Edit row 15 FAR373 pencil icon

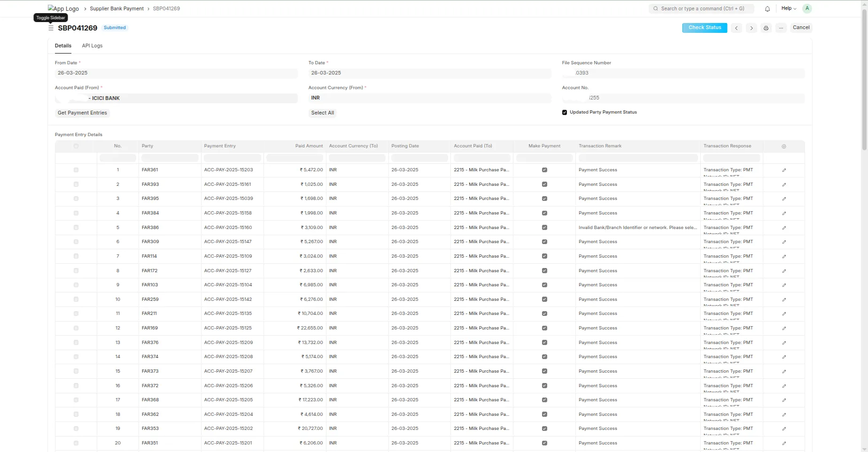784,372
